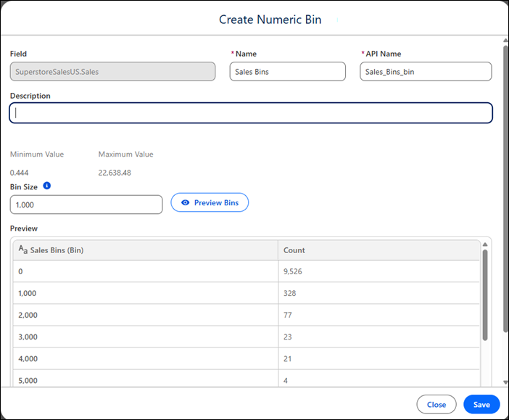The height and width of the screenshot is (420, 509).
Task: Click the Count column header
Action: click(x=378, y=250)
